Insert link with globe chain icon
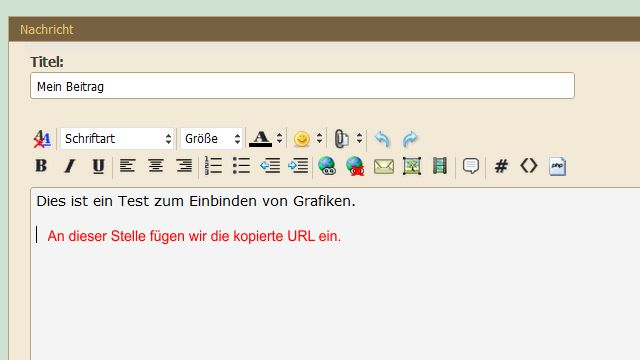Screen dimensions: 640x360 (x=327, y=166)
